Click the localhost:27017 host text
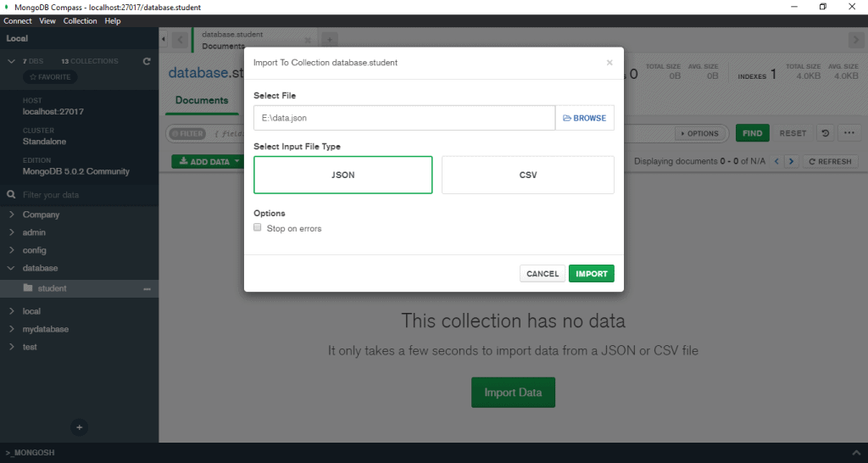Screen dimensions: 868x463 tap(53, 111)
